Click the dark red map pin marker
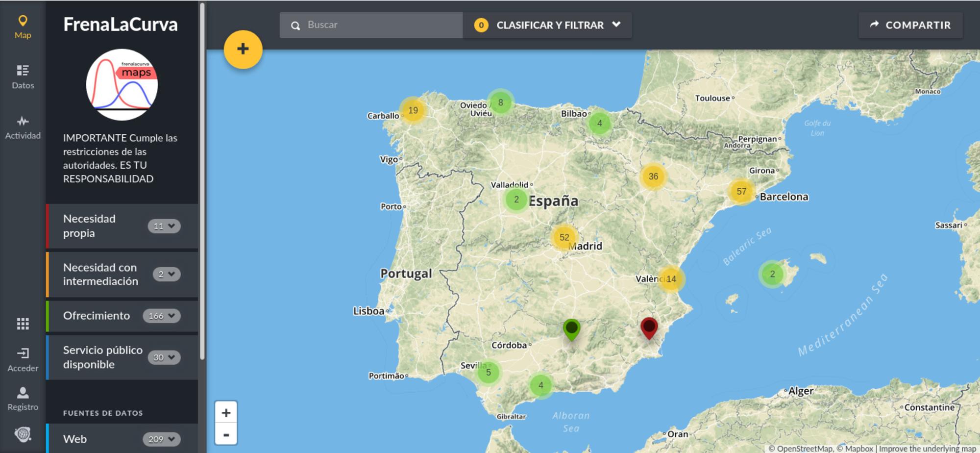The height and width of the screenshot is (453, 980). (x=649, y=327)
